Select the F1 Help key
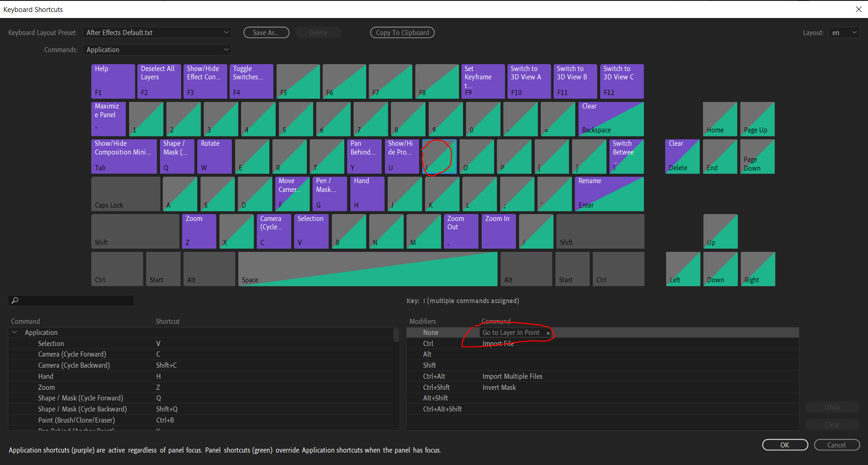The image size is (868, 465). [x=113, y=81]
